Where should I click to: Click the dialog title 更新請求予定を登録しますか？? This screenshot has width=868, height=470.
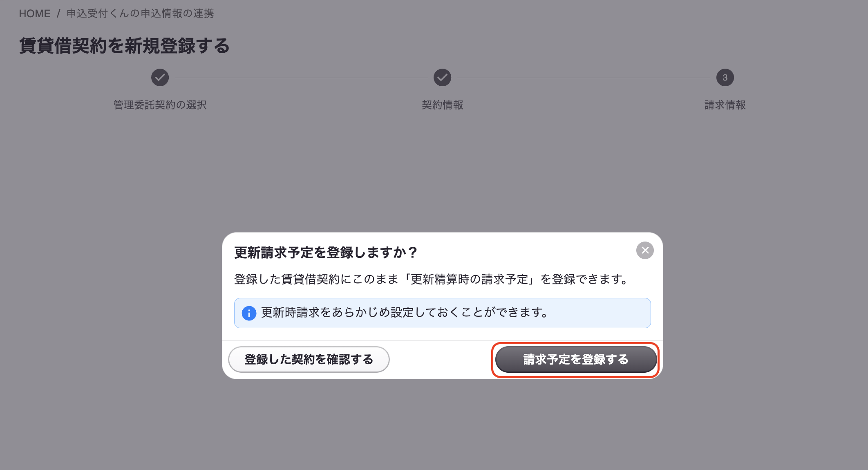pyautogui.click(x=326, y=253)
